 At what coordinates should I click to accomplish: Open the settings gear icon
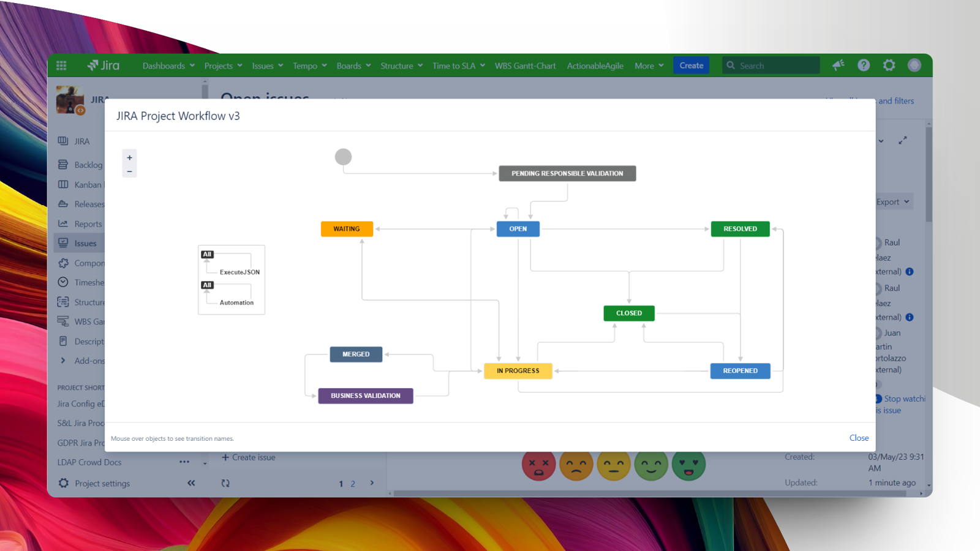[x=889, y=65]
